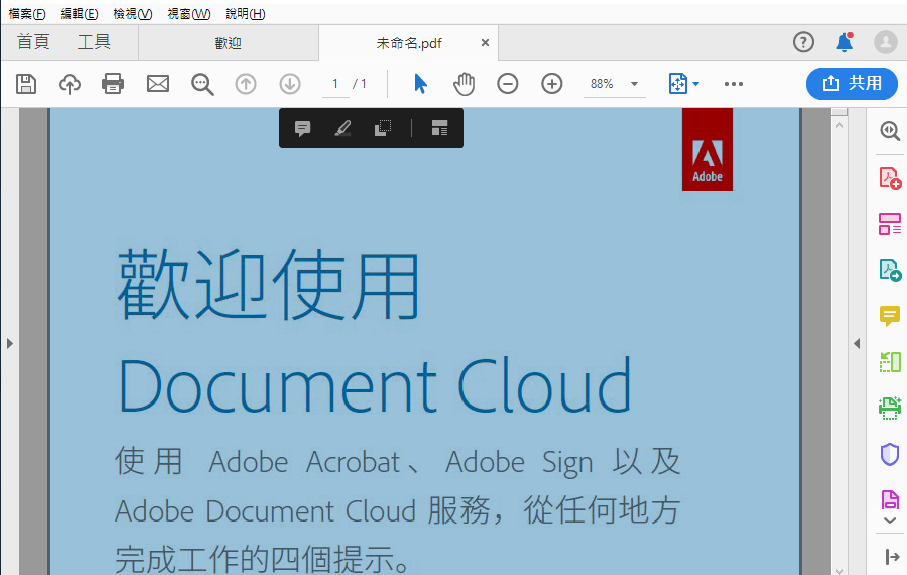Add a sticky note comment
This screenshot has height=575, width=907.
pos(302,129)
